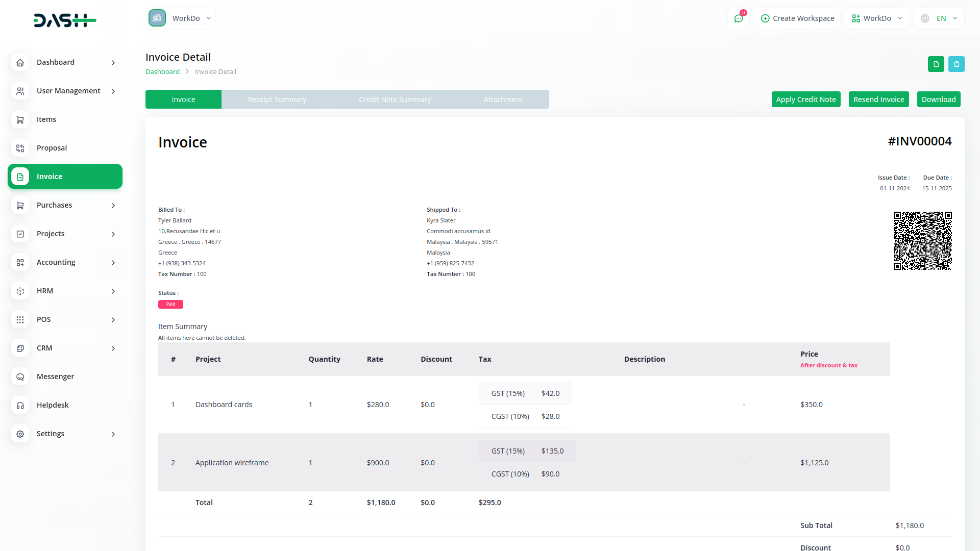Click the Resend Invoice button
Viewport: 980px width, 551px height.
click(x=878, y=99)
